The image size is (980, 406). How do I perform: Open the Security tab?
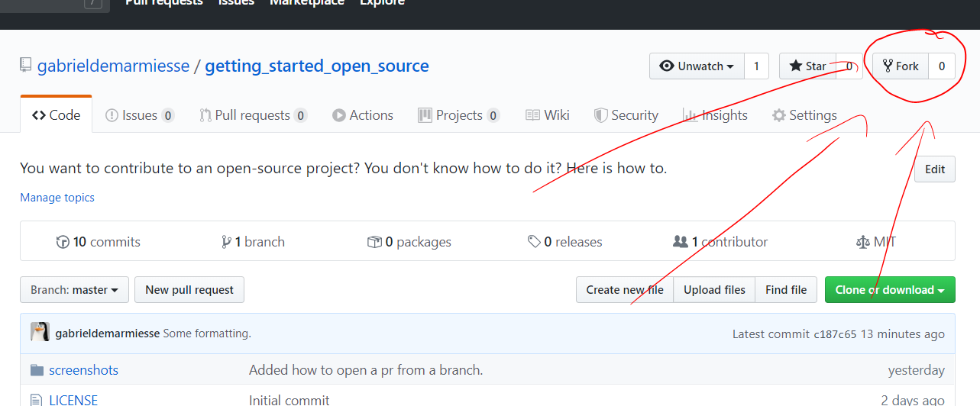[x=626, y=114]
